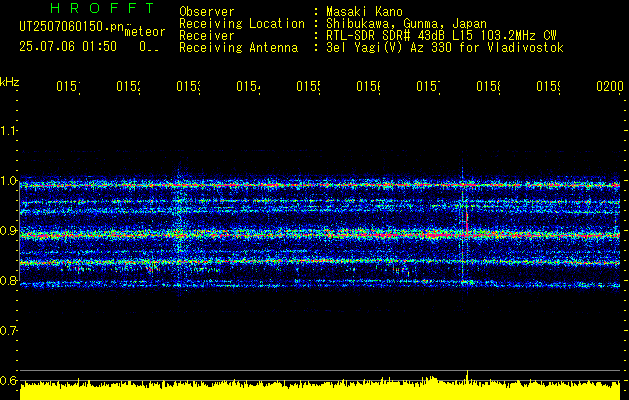This screenshot has height=400, width=629.
Task: Click the 0.7 kHz frequency axis label
Action: [8, 331]
